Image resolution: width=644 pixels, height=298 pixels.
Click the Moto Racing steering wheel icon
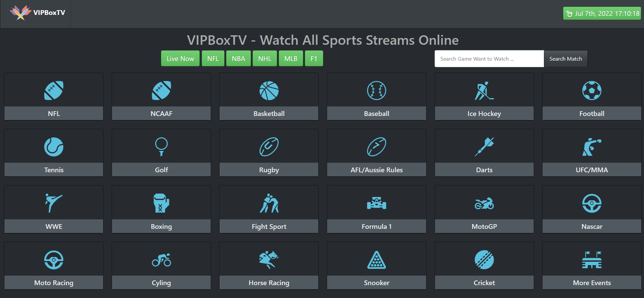tap(54, 260)
